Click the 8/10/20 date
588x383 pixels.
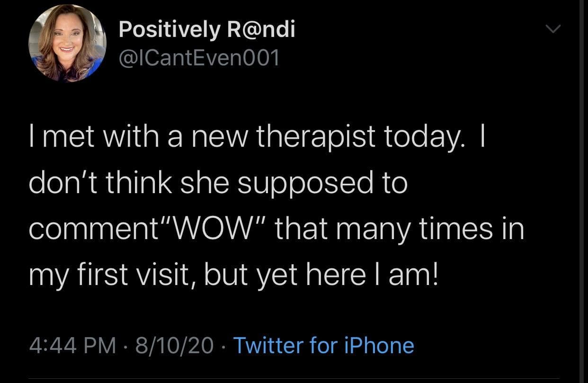tap(174, 345)
